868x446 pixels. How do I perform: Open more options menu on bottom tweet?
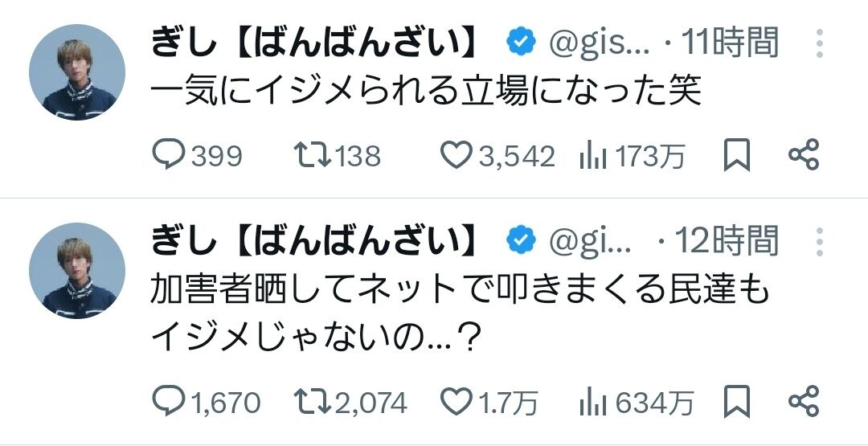pyautogui.click(x=819, y=240)
